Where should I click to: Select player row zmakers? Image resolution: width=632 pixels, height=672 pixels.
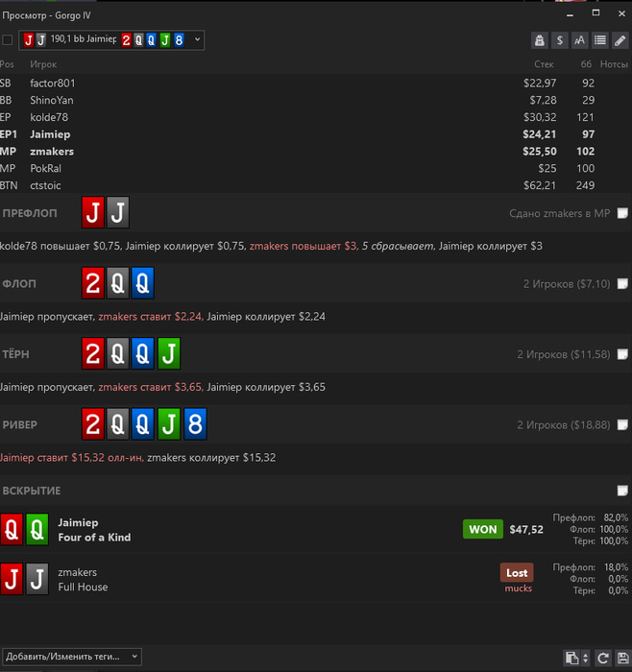(x=316, y=152)
